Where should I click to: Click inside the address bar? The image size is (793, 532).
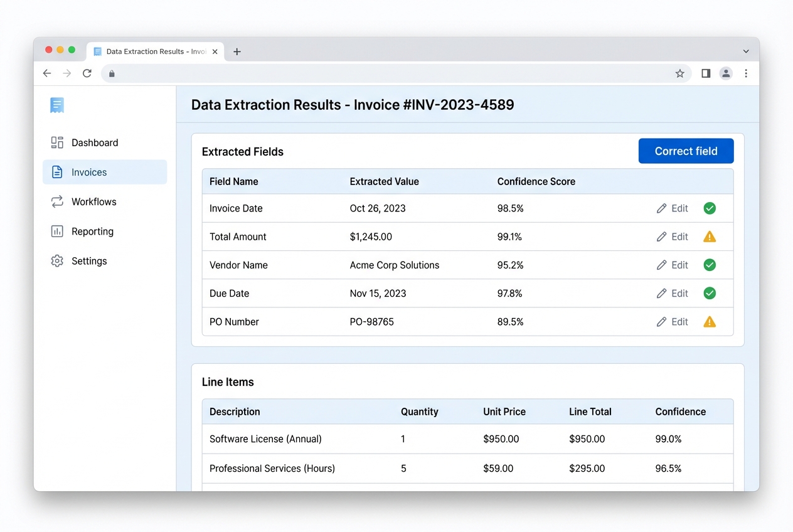(376, 73)
